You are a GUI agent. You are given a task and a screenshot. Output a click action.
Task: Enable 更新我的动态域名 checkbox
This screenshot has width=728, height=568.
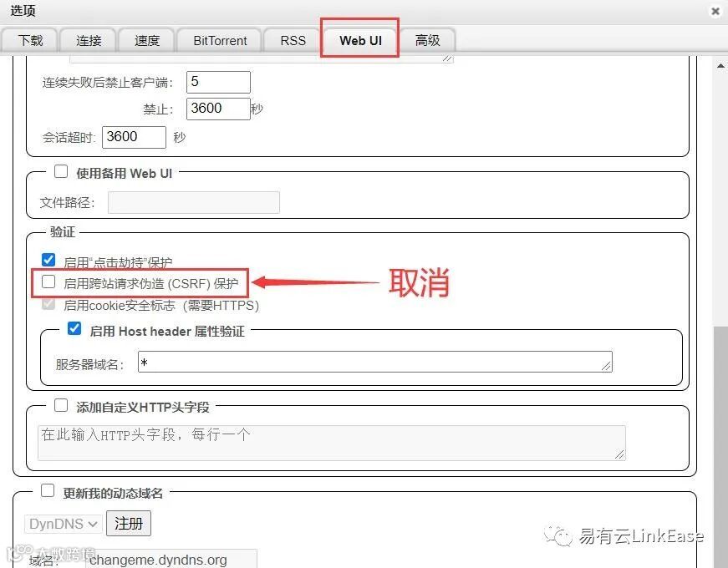point(48,490)
